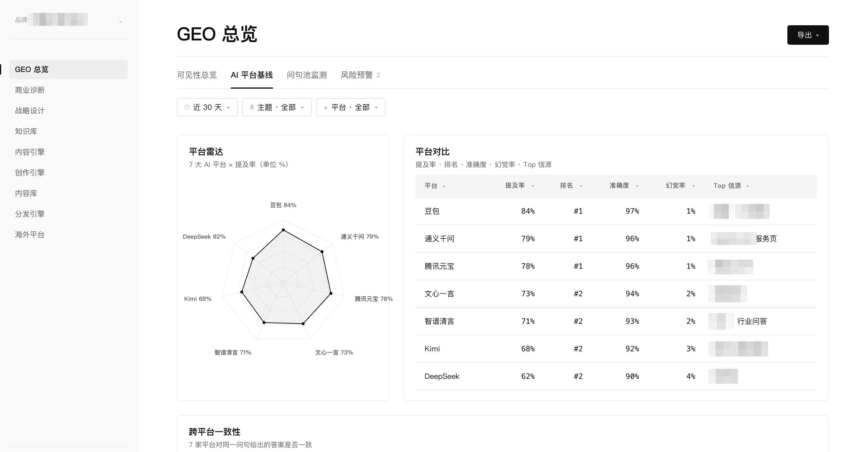Click Kimi in the comparison table
868x452 pixels.
click(x=432, y=349)
